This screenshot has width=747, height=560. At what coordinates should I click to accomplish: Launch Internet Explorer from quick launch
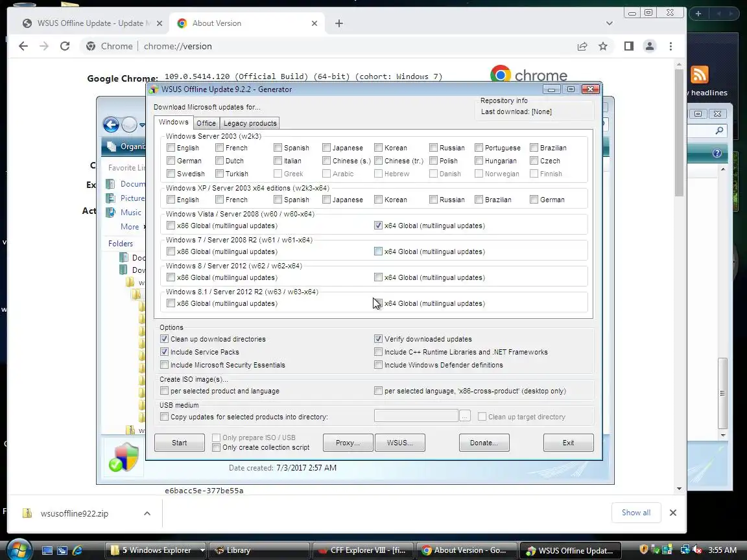pos(77,550)
